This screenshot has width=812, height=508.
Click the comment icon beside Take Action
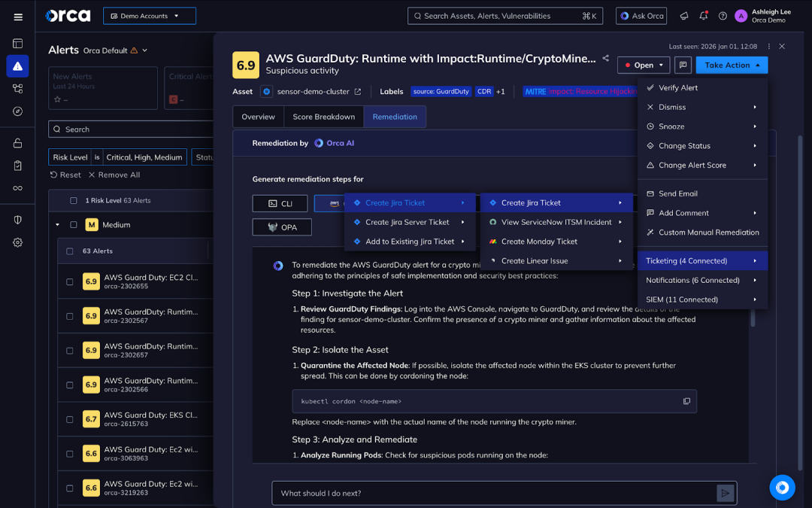point(683,65)
